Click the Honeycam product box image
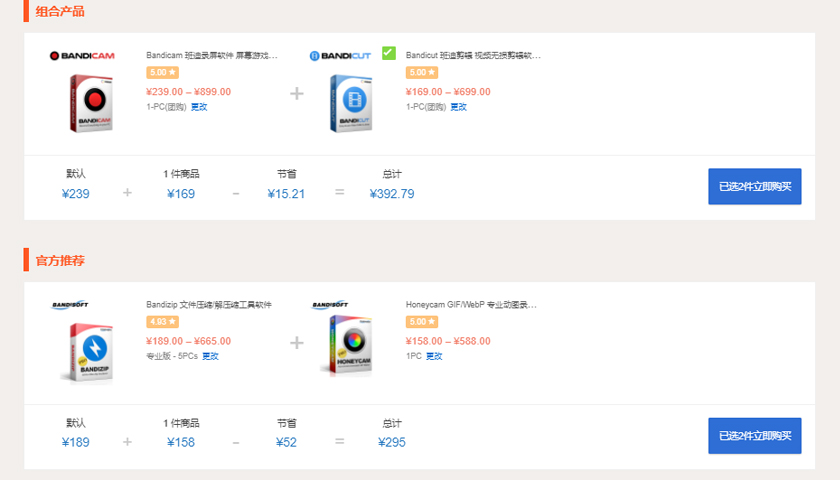Viewport: 840px width, 480px height. point(346,345)
